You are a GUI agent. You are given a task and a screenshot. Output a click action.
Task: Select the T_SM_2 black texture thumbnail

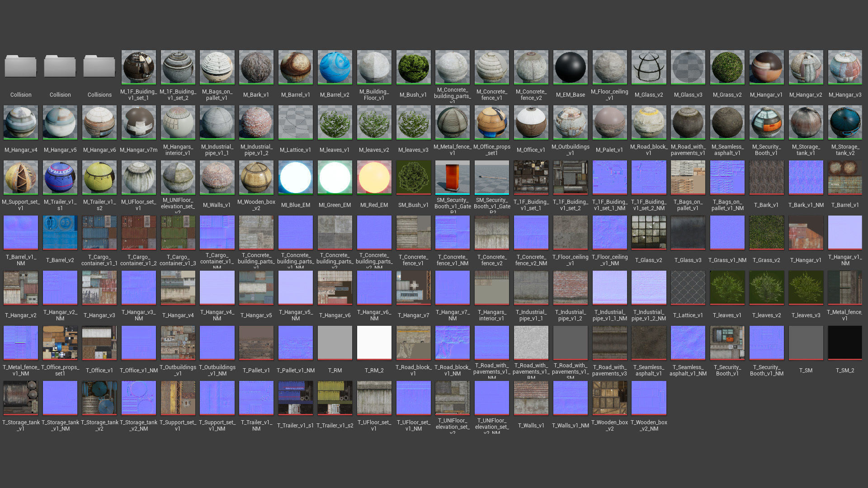[x=845, y=343]
